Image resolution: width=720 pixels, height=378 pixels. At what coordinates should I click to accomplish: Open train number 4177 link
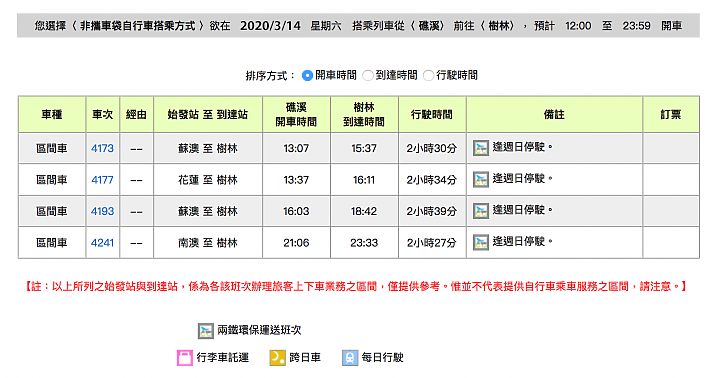(x=102, y=180)
